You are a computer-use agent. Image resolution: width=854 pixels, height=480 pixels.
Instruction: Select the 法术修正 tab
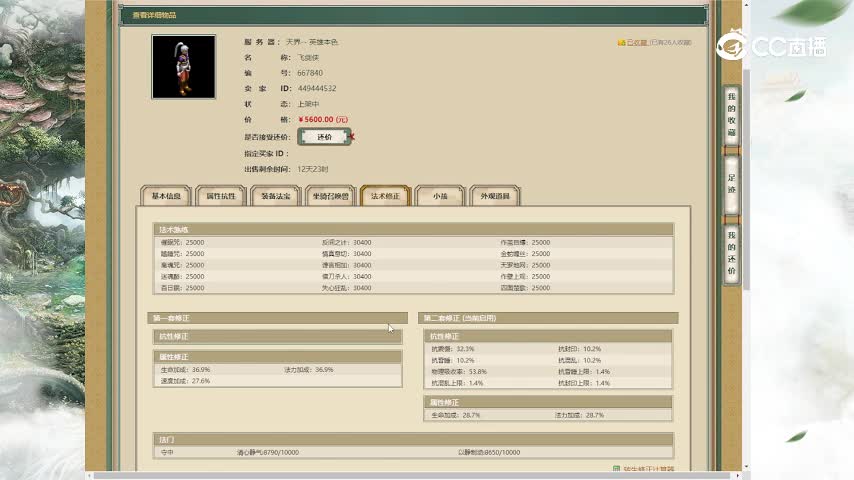pos(385,197)
